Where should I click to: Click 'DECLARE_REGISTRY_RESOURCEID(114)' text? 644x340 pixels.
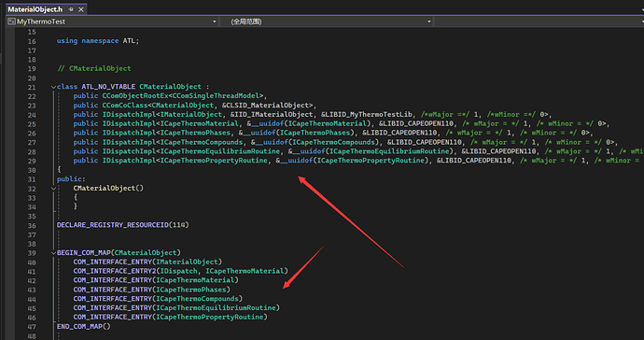[123, 225]
